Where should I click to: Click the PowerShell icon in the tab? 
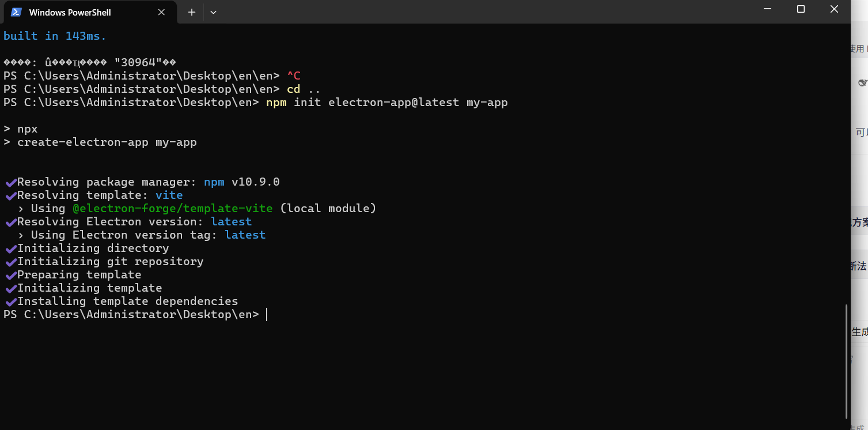click(16, 12)
